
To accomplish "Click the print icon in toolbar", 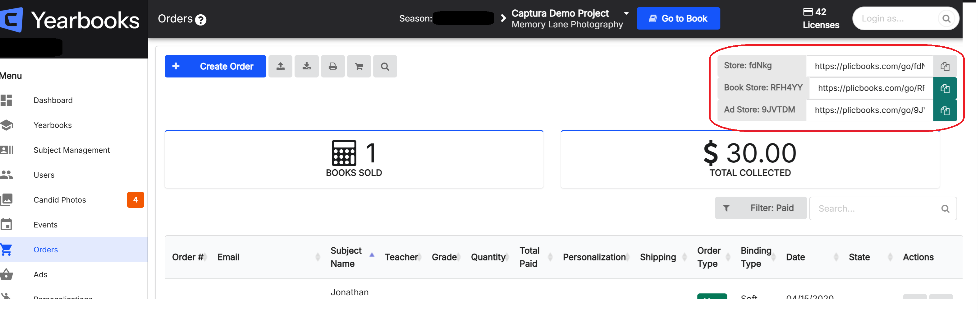I will [332, 66].
